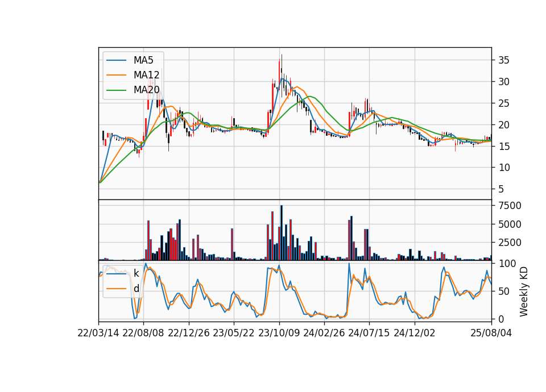Click the orange MA12 legend line
The image size is (546, 392).
click(x=116, y=75)
